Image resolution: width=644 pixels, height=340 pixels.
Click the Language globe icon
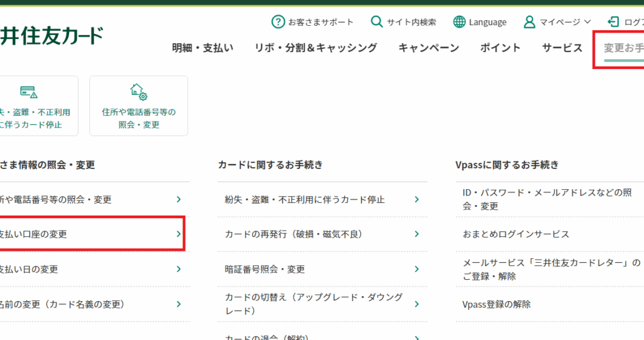point(460,22)
